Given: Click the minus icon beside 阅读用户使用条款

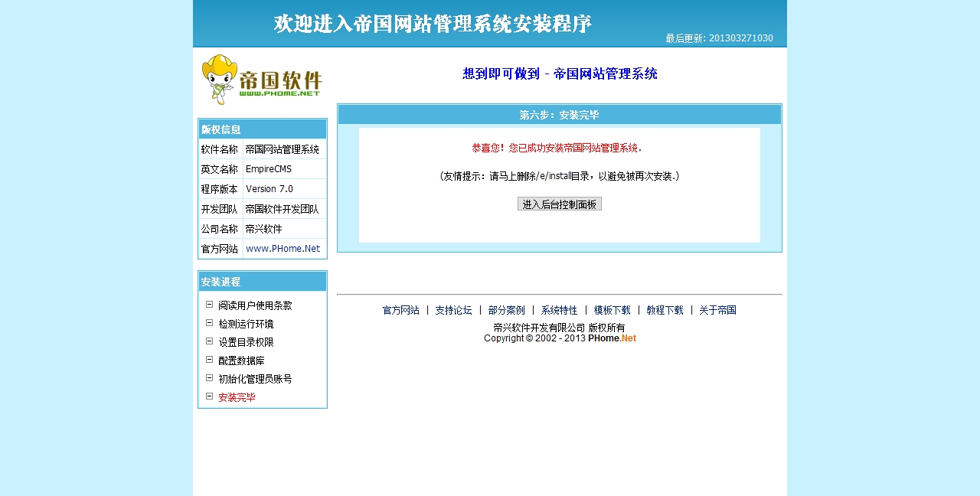Looking at the screenshot, I should [209, 305].
